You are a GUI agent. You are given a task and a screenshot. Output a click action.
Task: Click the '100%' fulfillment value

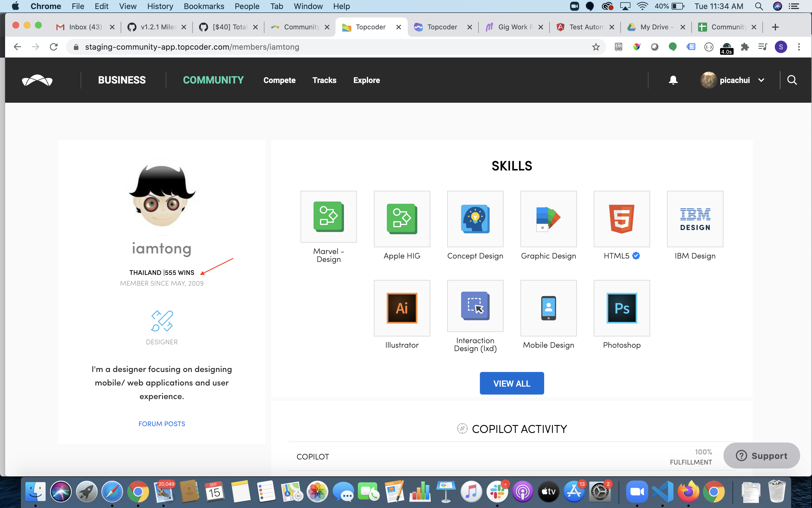coord(703,452)
